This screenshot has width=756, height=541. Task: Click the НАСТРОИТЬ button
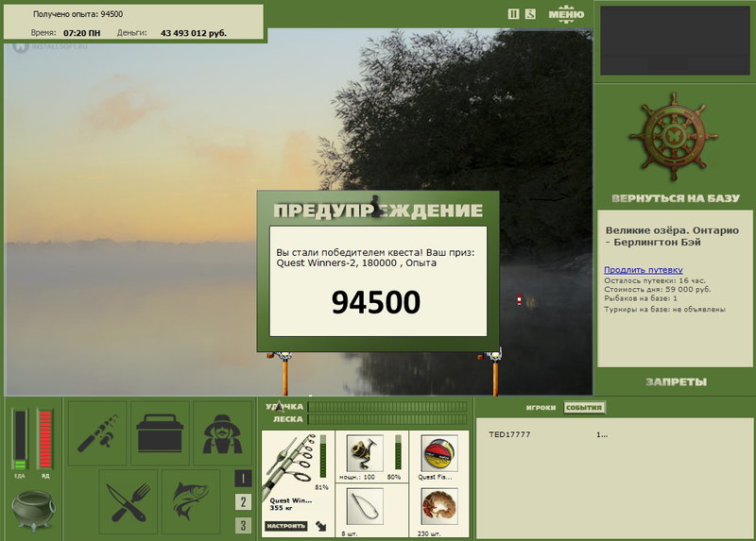coord(286,526)
